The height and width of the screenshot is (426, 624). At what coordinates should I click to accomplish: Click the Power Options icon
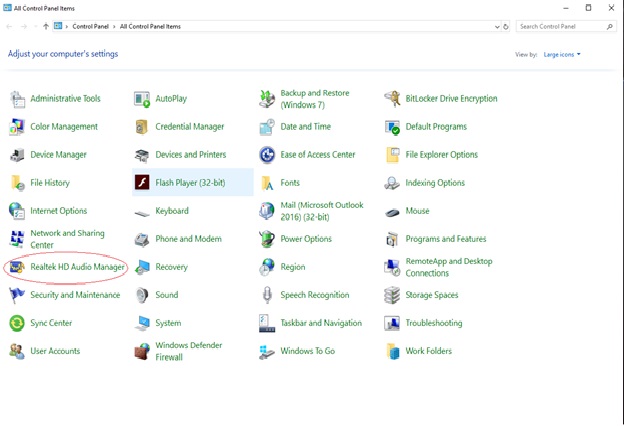click(x=267, y=239)
